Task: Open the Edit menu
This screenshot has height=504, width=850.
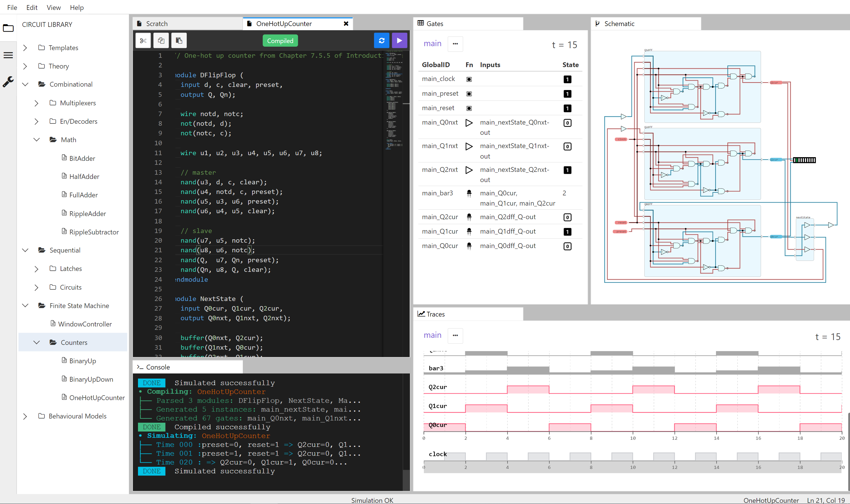Action: [x=32, y=7]
